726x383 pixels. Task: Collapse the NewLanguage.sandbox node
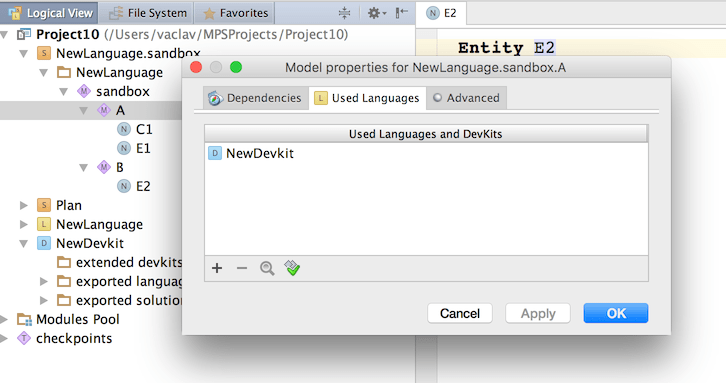[x=24, y=54]
